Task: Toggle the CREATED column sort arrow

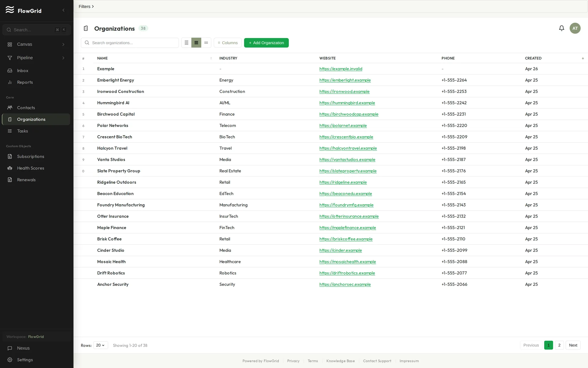Action: 583,58
